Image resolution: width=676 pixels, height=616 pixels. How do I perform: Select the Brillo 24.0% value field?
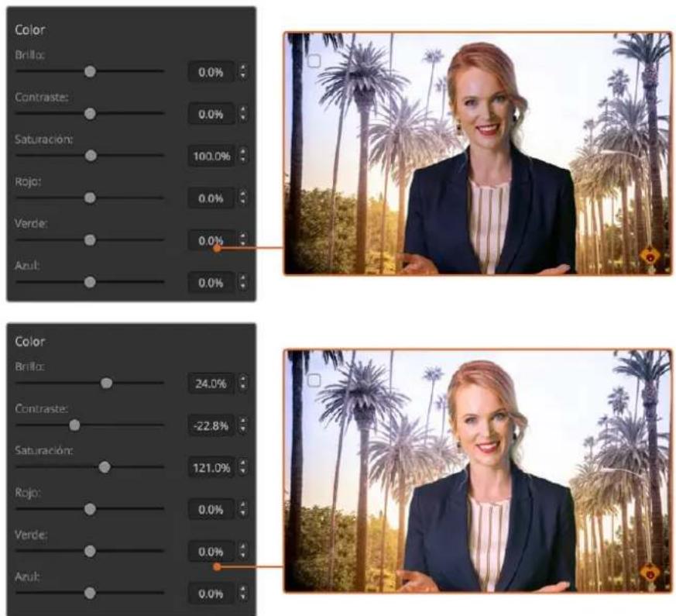point(211,384)
